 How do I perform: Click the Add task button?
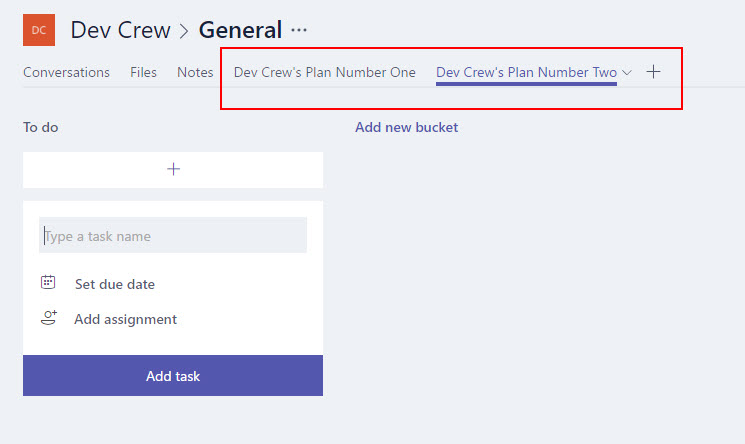pyautogui.click(x=173, y=376)
